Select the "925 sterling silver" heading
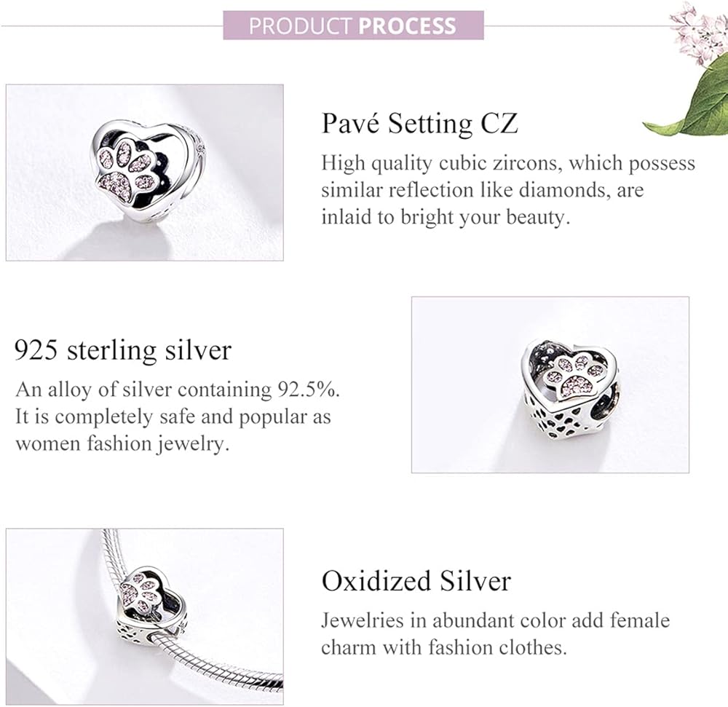 123,351
